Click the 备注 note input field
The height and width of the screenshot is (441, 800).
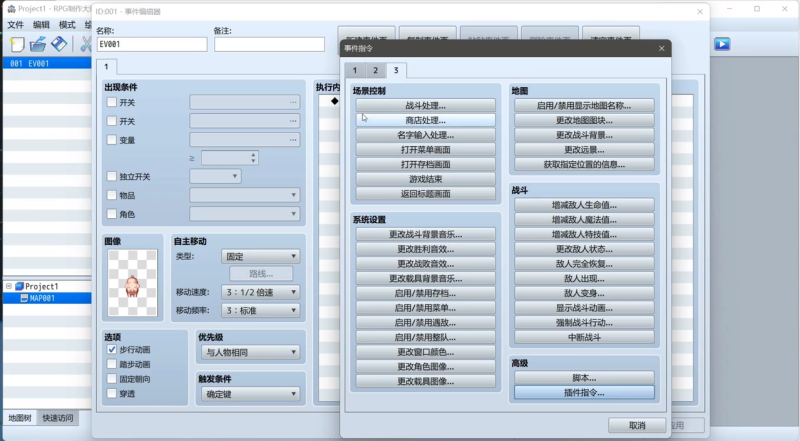click(269, 44)
